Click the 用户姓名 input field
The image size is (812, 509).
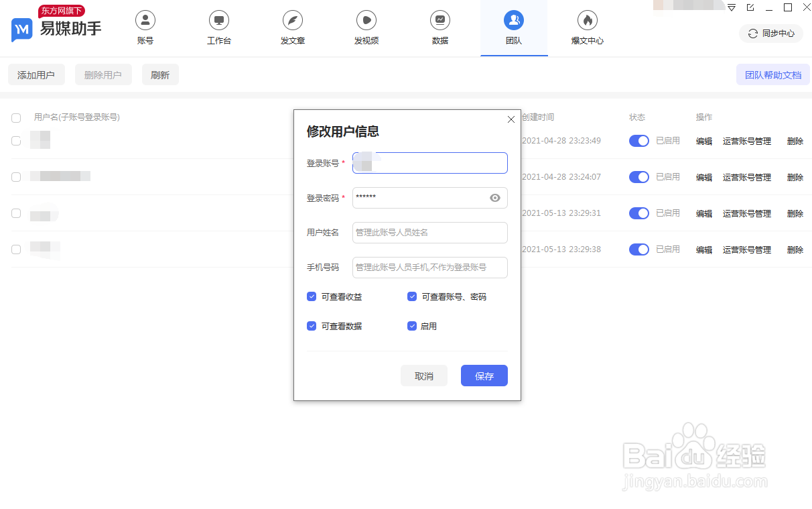[430, 233]
